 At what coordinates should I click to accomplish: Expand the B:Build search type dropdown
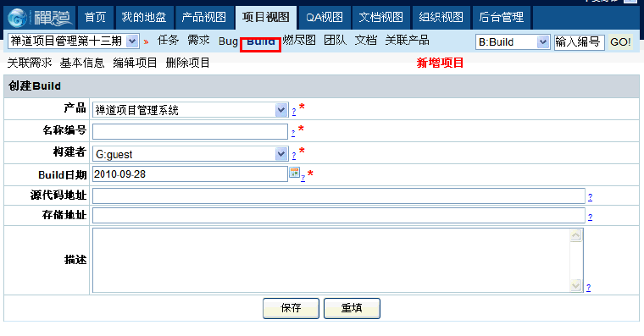coord(542,41)
